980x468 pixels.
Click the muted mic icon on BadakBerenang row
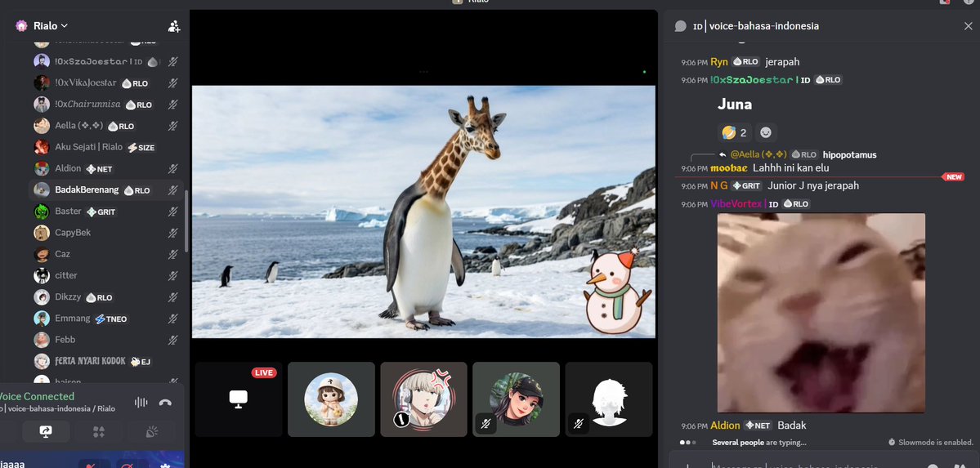tap(173, 190)
